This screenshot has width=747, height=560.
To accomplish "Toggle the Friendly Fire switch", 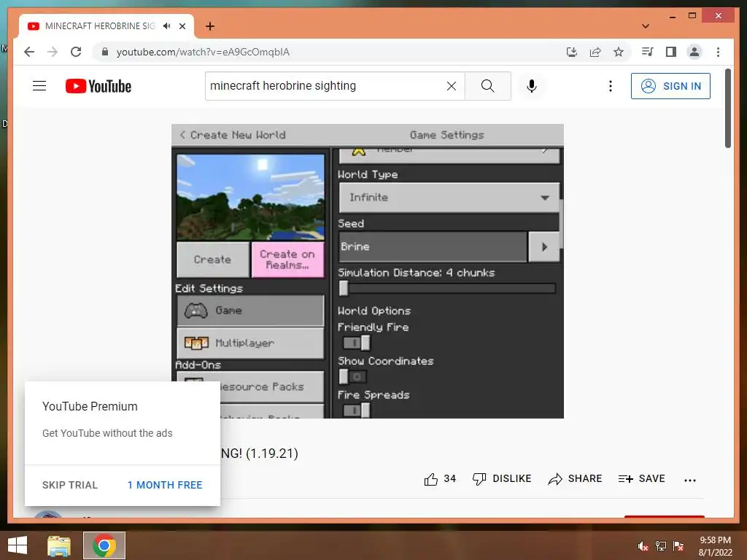I will (x=357, y=343).
